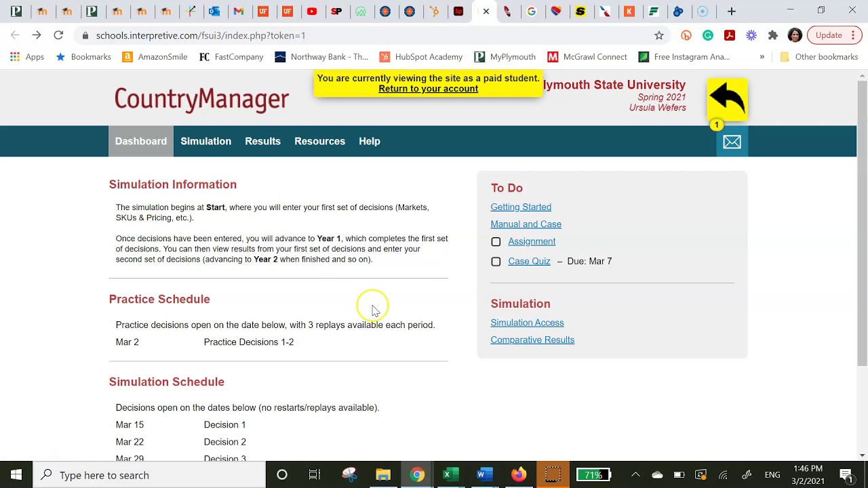Screen dimensions: 868x488
Task: Open the Grammarly extension icon
Action: [x=708, y=35]
